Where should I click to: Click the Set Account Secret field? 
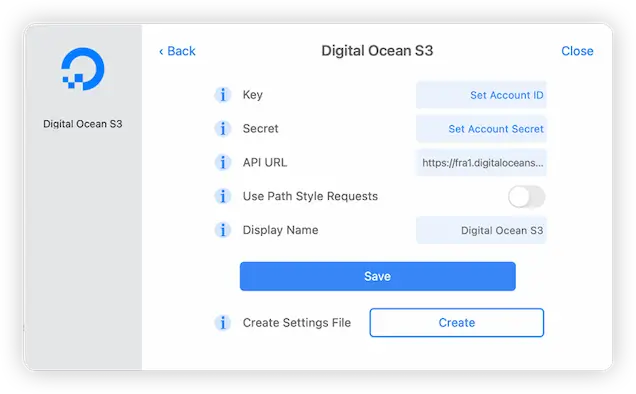[x=481, y=129]
